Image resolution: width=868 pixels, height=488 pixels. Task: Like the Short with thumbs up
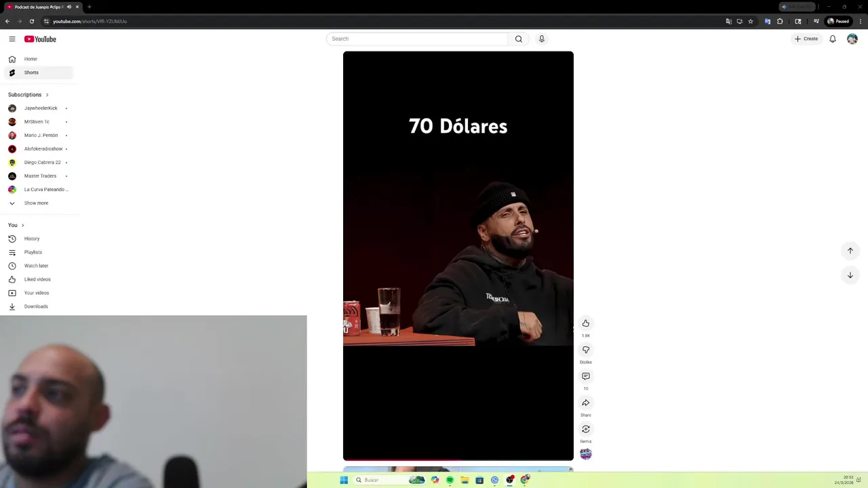586,323
